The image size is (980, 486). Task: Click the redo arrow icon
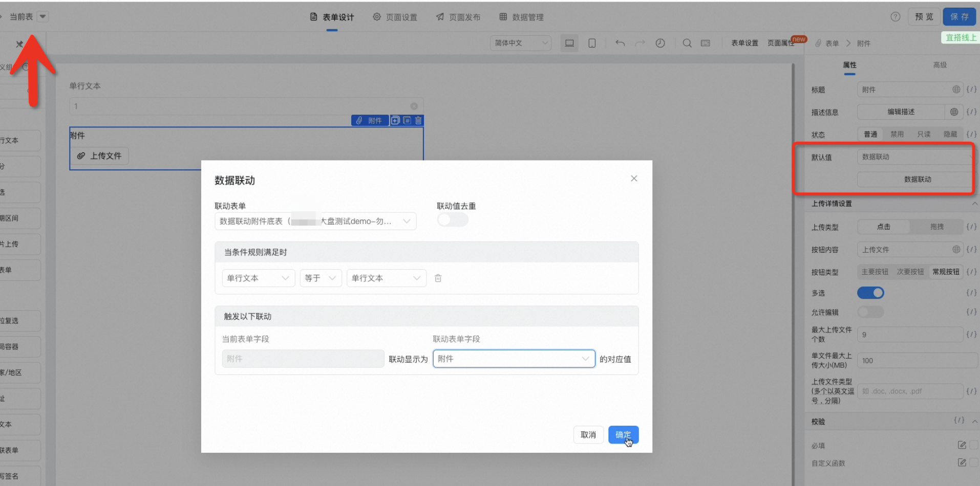[x=640, y=43]
